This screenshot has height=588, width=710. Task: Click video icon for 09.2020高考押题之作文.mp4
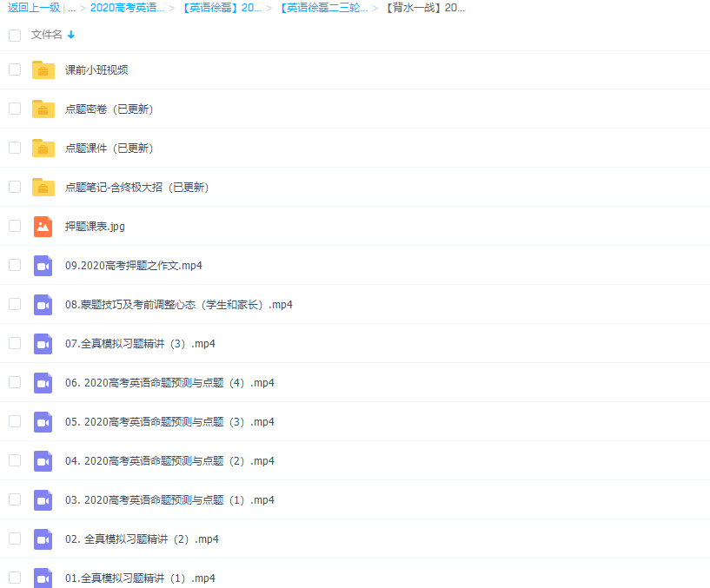pyautogui.click(x=43, y=265)
